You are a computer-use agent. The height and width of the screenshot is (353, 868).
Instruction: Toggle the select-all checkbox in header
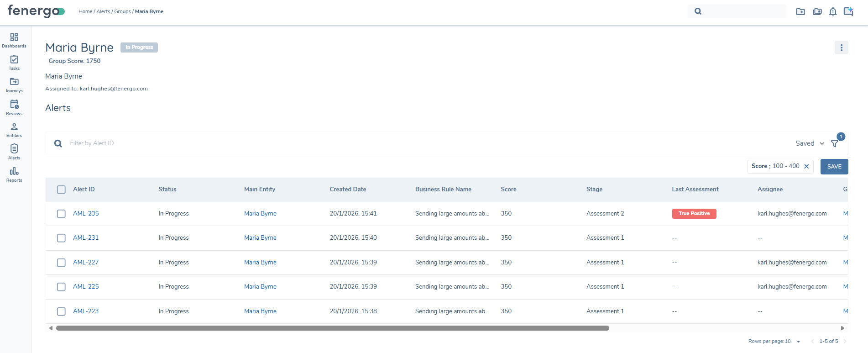click(61, 190)
